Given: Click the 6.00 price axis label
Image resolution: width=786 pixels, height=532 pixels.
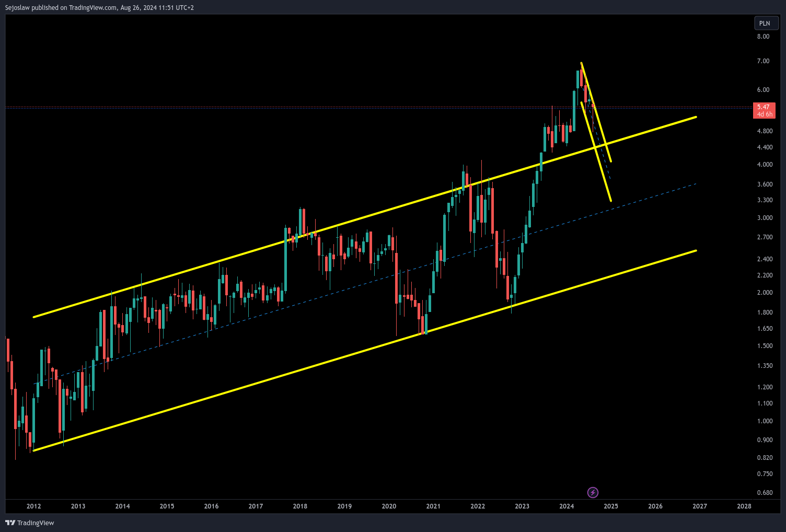Looking at the screenshot, I should [x=763, y=90].
